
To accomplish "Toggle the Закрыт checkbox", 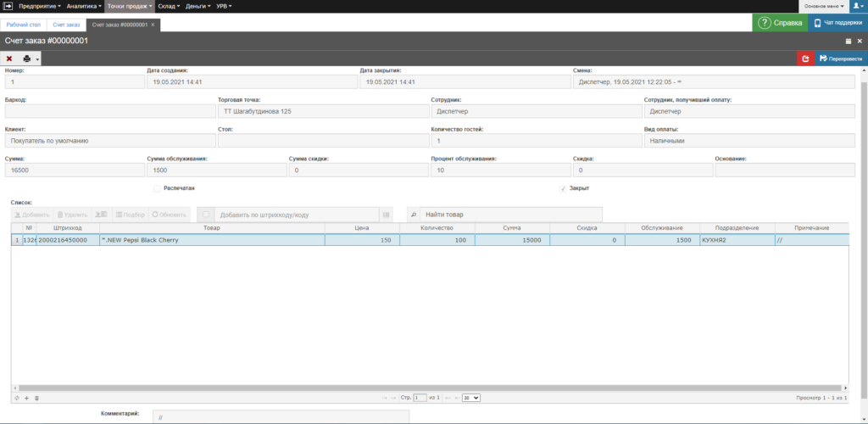I will [x=563, y=188].
